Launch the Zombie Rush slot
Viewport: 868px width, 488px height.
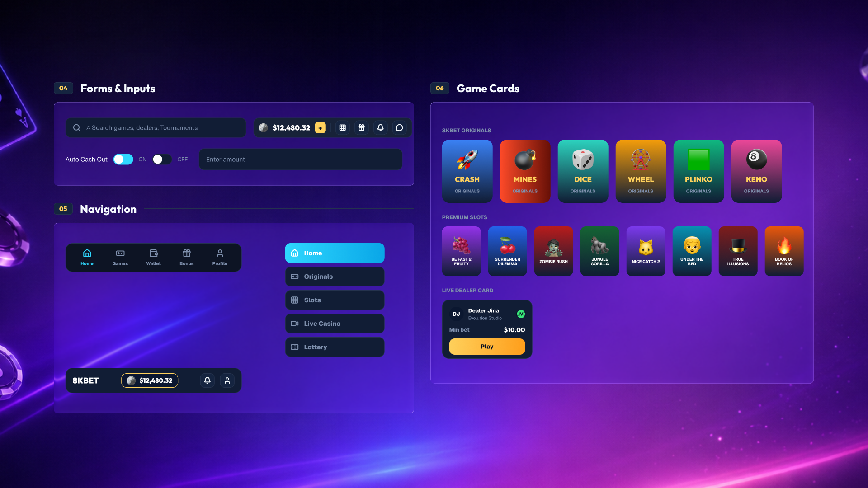click(554, 251)
